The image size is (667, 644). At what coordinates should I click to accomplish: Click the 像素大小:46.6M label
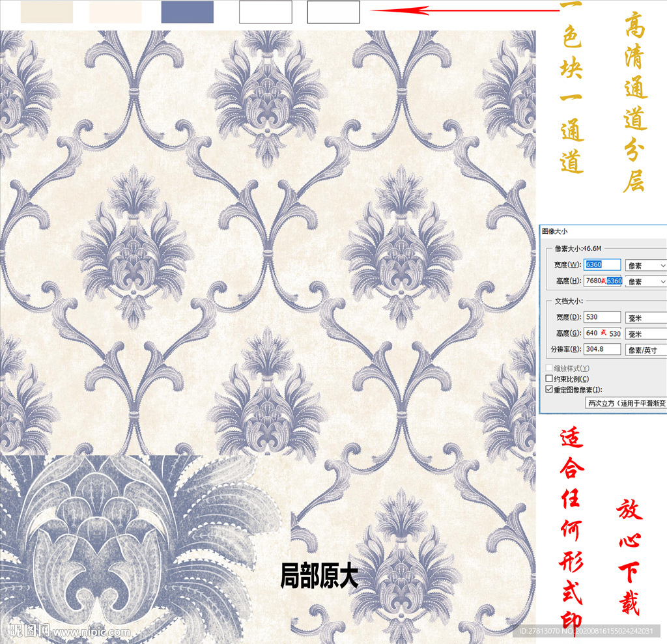[x=578, y=248]
